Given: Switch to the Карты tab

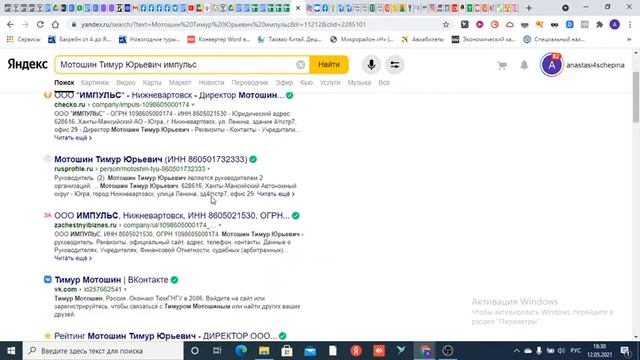Looking at the screenshot, I should click(x=152, y=82).
